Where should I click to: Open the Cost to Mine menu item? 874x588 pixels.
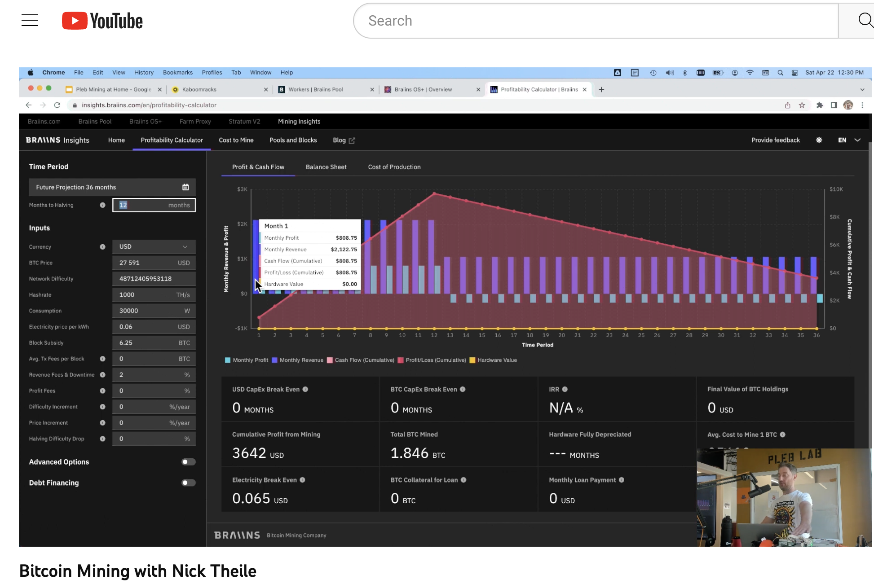[236, 140]
